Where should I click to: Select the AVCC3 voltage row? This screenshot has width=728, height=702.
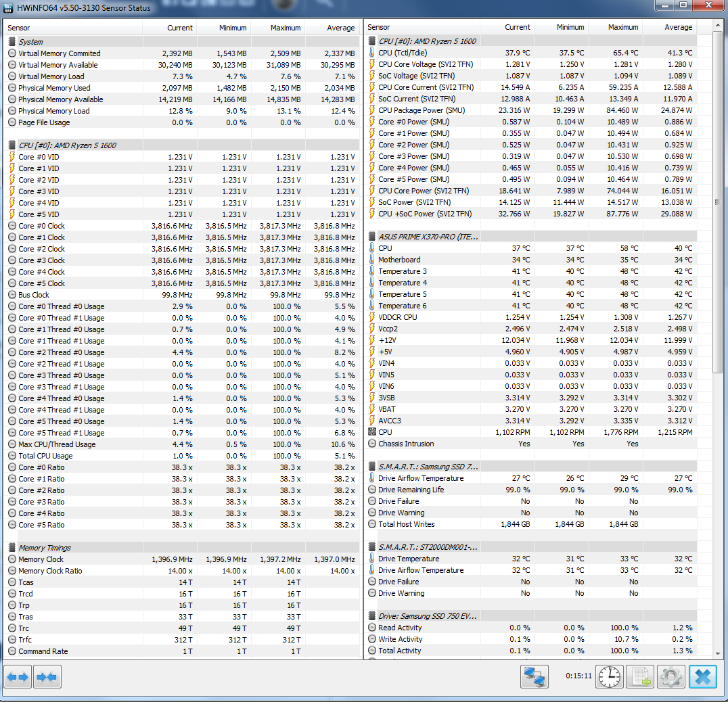530,421
